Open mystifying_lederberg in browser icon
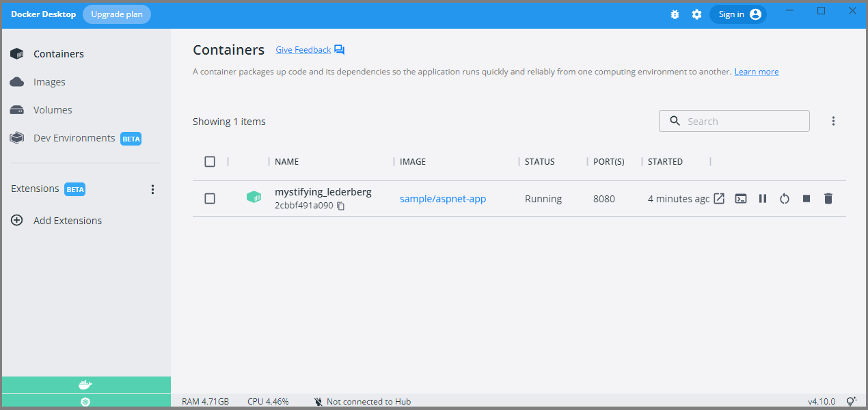868x410 pixels. tap(719, 199)
